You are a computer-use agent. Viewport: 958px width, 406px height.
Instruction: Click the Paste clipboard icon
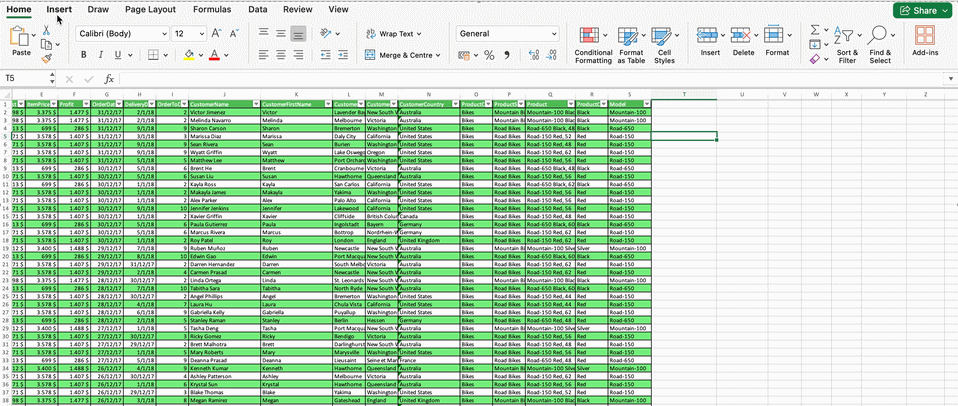(x=21, y=38)
